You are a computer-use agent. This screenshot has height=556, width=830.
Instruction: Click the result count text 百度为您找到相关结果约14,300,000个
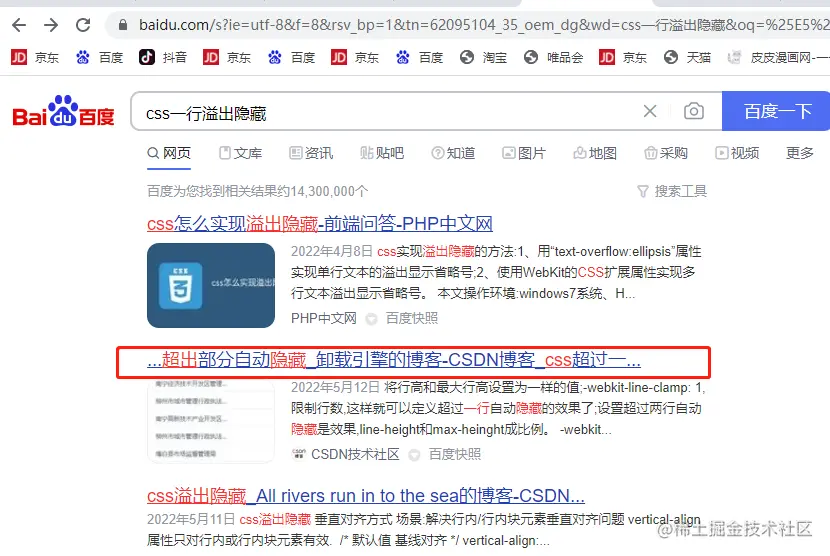click(257, 191)
